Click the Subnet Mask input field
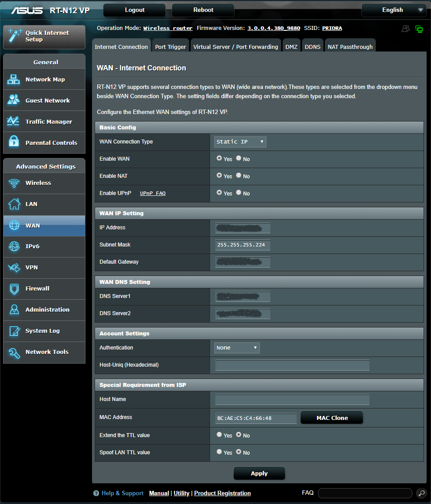431x504 pixels. pyautogui.click(x=243, y=245)
